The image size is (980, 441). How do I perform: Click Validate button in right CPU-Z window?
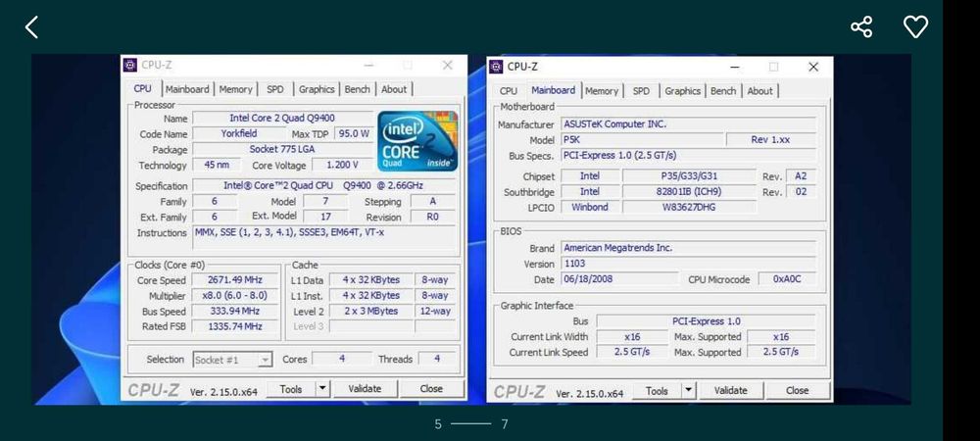731,391
